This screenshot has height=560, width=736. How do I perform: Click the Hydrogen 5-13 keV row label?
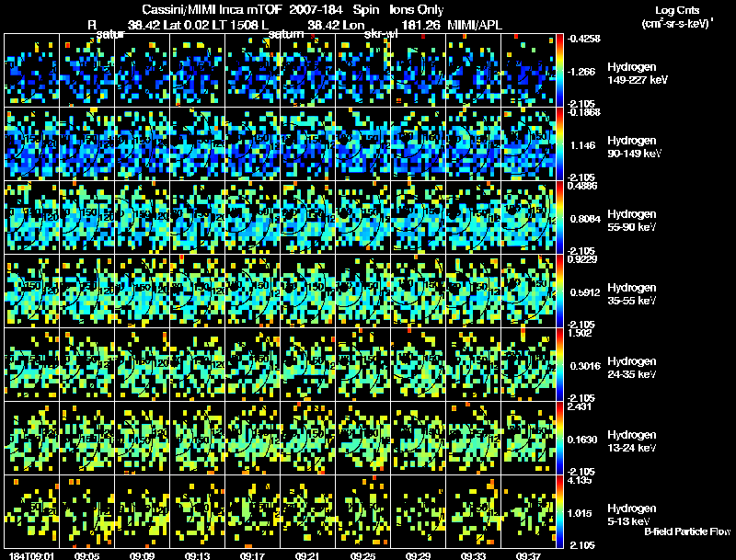coord(632,515)
